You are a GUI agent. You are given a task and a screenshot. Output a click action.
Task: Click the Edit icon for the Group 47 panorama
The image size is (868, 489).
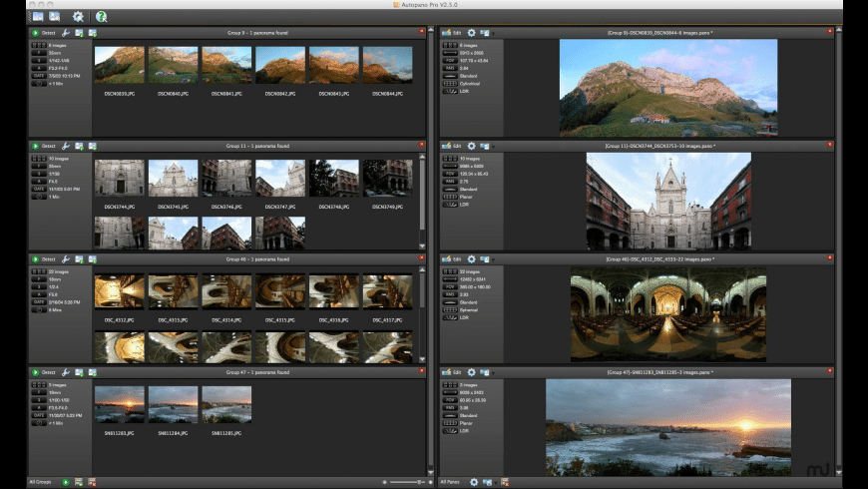pos(446,372)
